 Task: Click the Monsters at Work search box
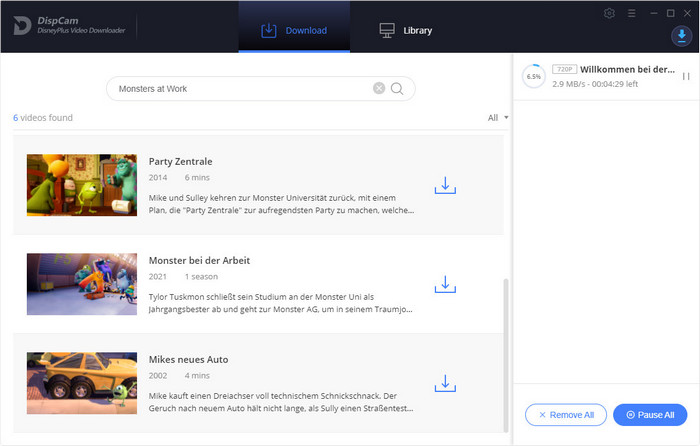(240, 88)
